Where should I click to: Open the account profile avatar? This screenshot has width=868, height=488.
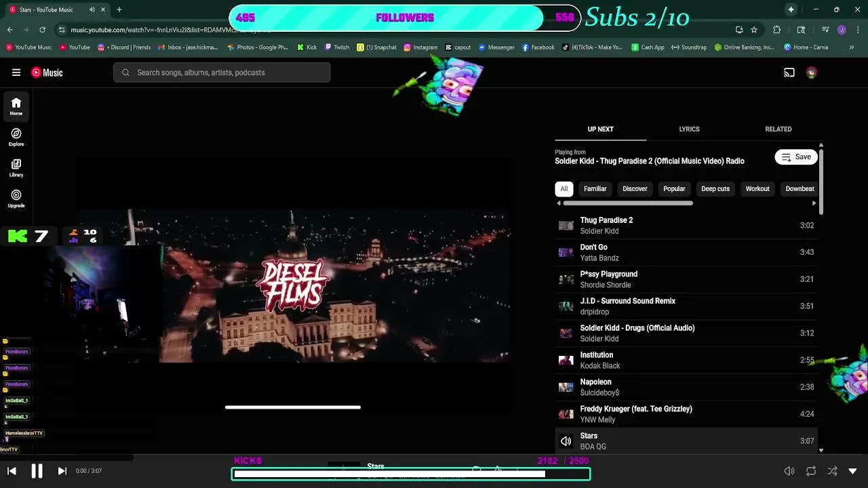(812, 73)
